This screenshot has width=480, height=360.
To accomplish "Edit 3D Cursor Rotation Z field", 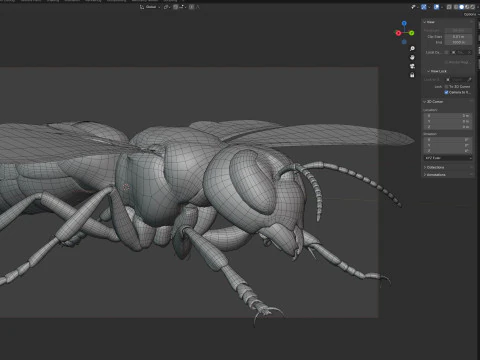I will pyautogui.click(x=448, y=151).
